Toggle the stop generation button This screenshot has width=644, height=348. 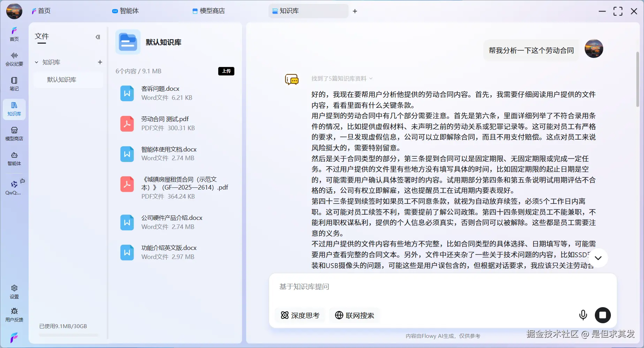pyautogui.click(x=603, y=315)
